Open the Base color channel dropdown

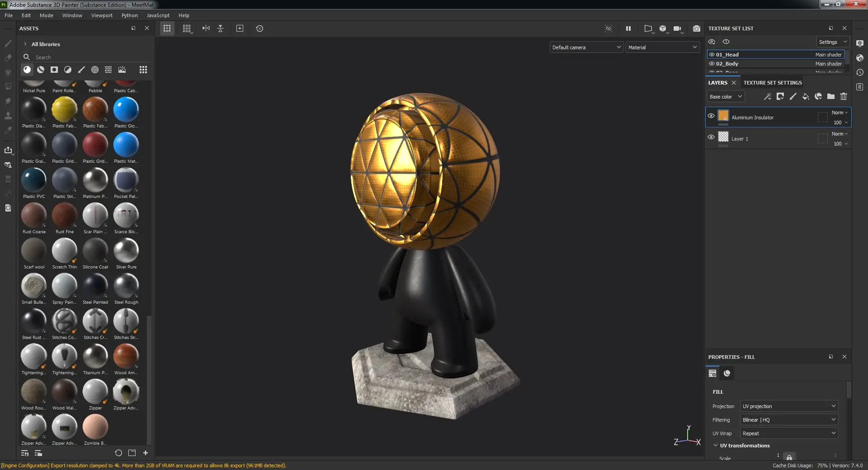point(726,96)
